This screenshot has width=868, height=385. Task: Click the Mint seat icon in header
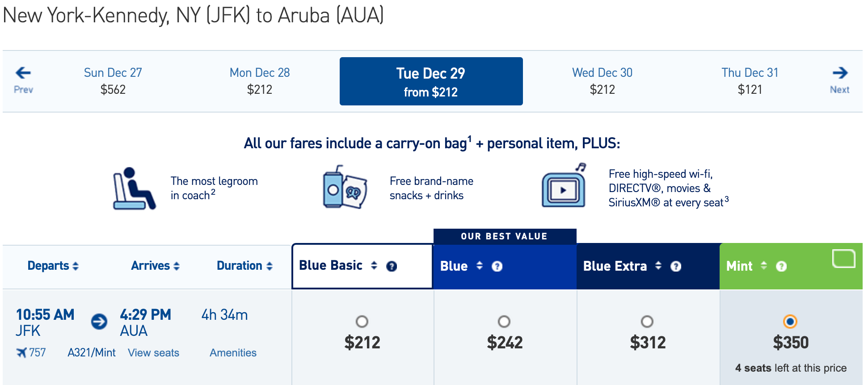point(843,259)
